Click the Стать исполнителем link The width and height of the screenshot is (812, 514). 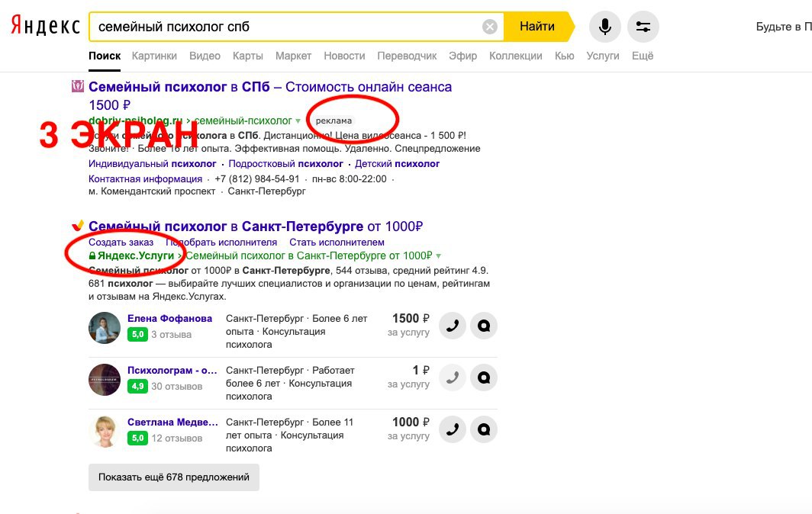[337, 243]
